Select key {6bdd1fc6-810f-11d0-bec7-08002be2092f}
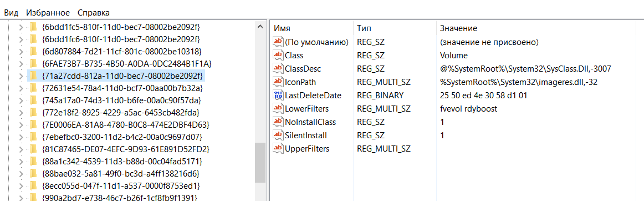Image resolution: width=644 pixels, height=201 pixels. 121,39
